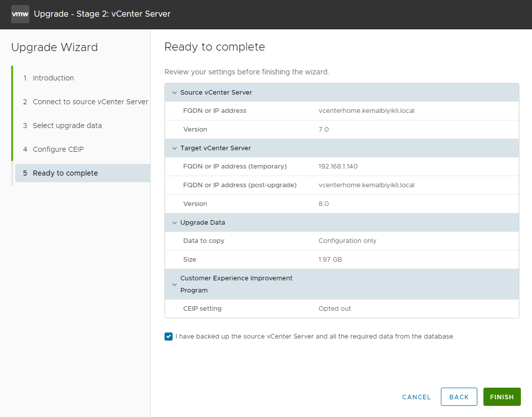Open step 3 Select upgrade data
The width and height of the screenshot is (532, 417).
point(62,126)
